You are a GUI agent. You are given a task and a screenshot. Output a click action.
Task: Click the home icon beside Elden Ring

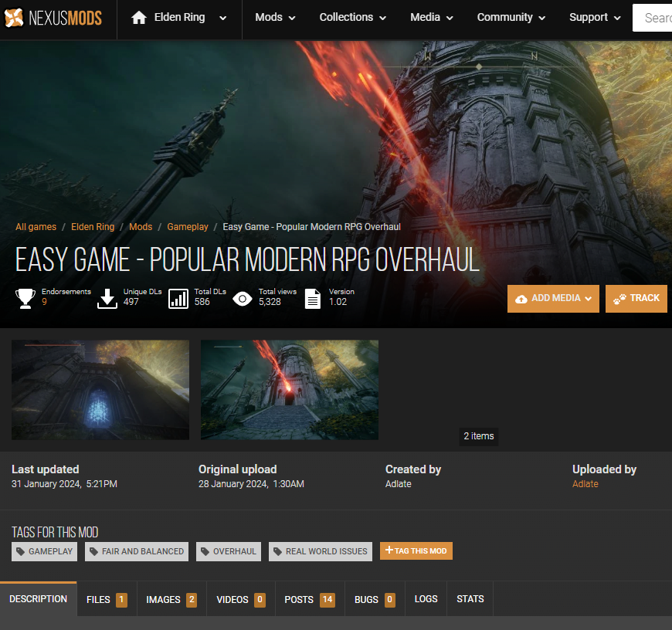[139, 18]
